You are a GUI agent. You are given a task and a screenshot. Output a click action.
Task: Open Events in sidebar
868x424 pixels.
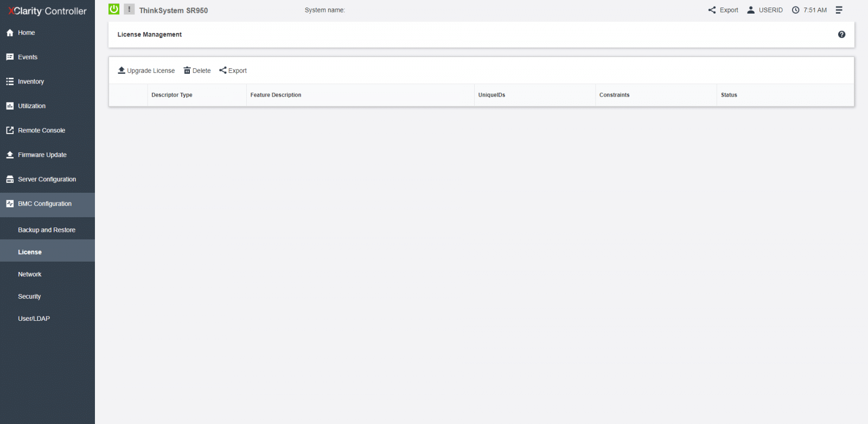pos(47,57)
